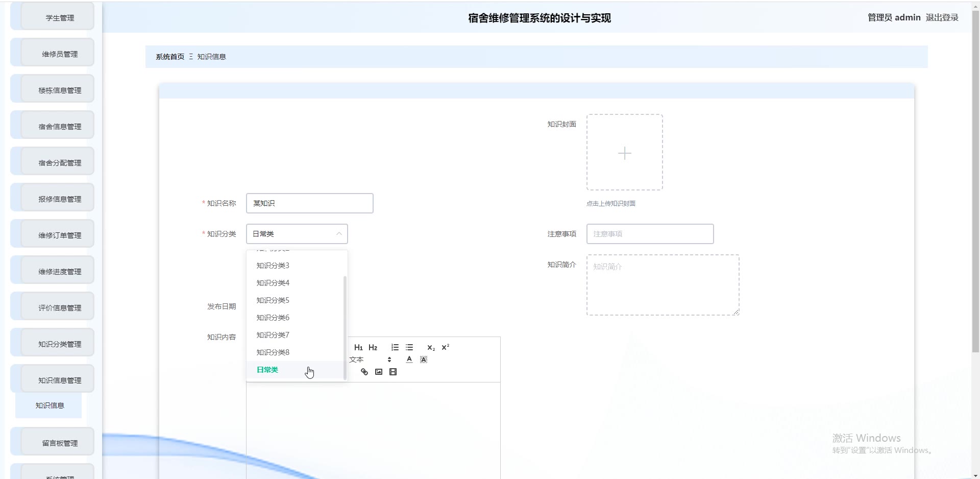This screenshot has width=980, height=479.
Task: Click the page vertical scrollbar
Action: [x=975, y=181]
